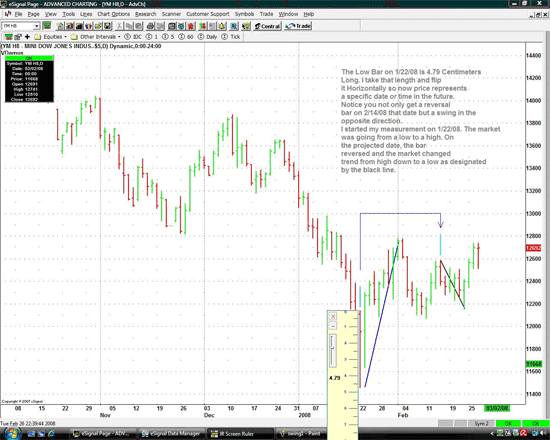Click the first chart tool icon after the quote window icon

click(60, 26)
